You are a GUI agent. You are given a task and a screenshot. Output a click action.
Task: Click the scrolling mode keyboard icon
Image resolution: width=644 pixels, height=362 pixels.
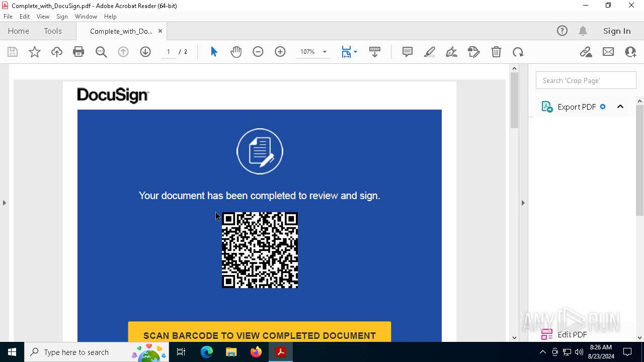[375, 52]
